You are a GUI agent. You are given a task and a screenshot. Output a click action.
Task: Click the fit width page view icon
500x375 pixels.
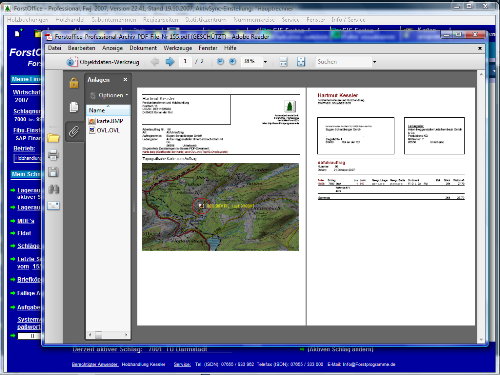click(x=283, y=62)
